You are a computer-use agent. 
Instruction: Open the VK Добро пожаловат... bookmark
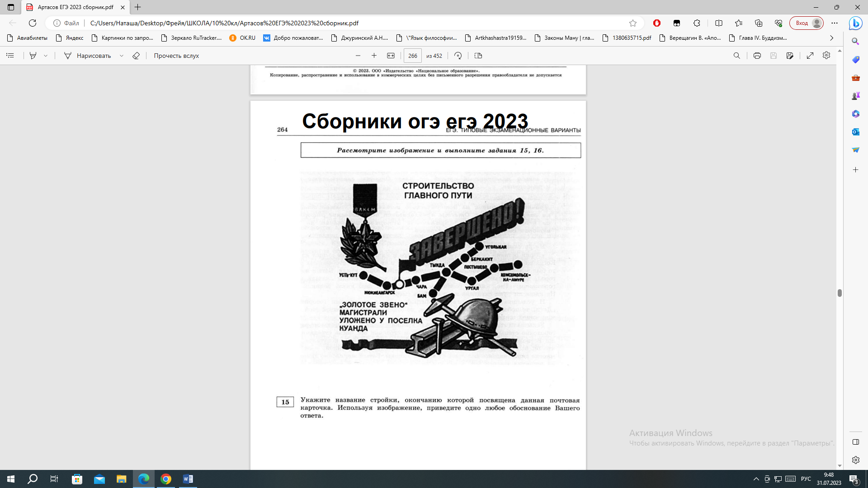(x=293, y=38)
